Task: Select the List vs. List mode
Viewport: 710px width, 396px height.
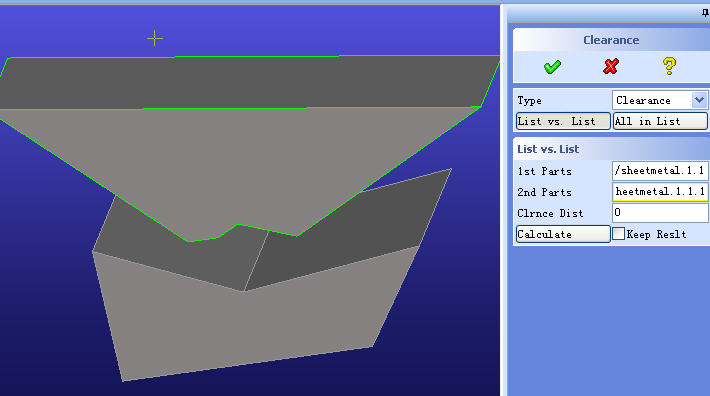Action: click(x=563, y=121)
